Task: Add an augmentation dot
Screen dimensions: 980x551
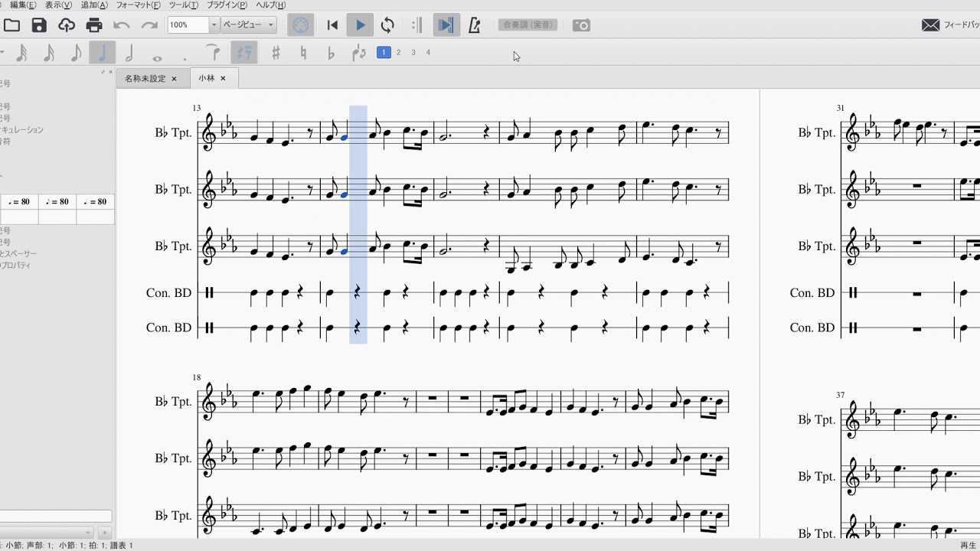Action: coord(185,57)
